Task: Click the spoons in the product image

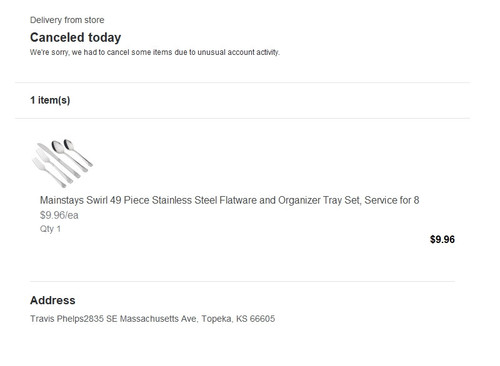Action: click(72, 152)
